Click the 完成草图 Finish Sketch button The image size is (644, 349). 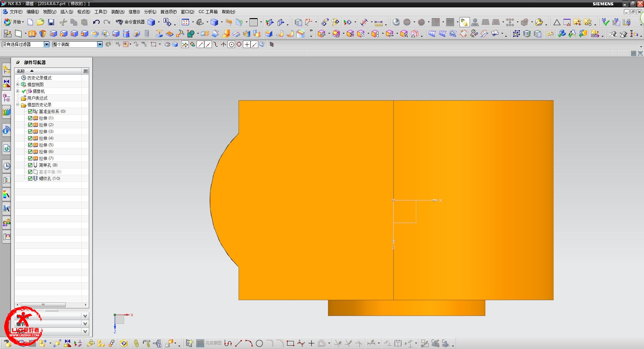coord(209,343)
